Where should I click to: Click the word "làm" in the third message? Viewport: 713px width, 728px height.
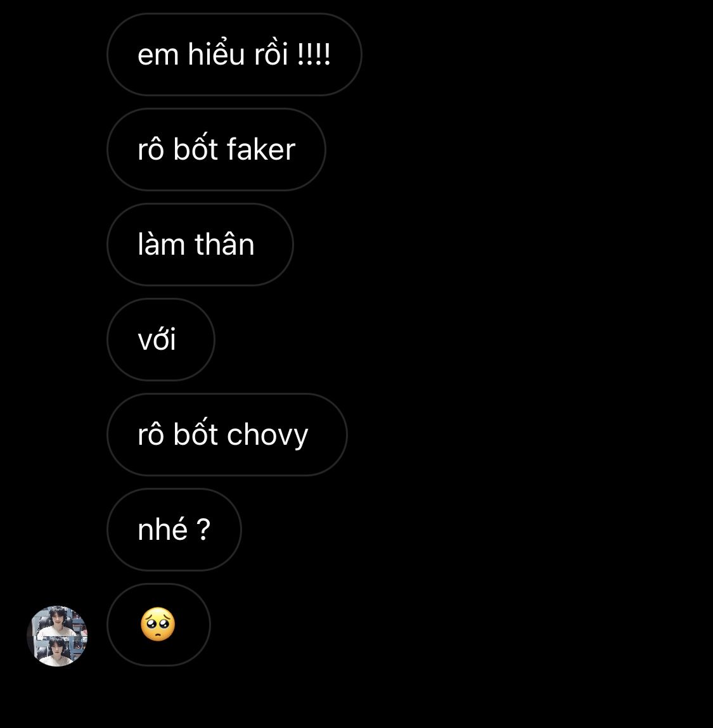(x=161, y=243)
